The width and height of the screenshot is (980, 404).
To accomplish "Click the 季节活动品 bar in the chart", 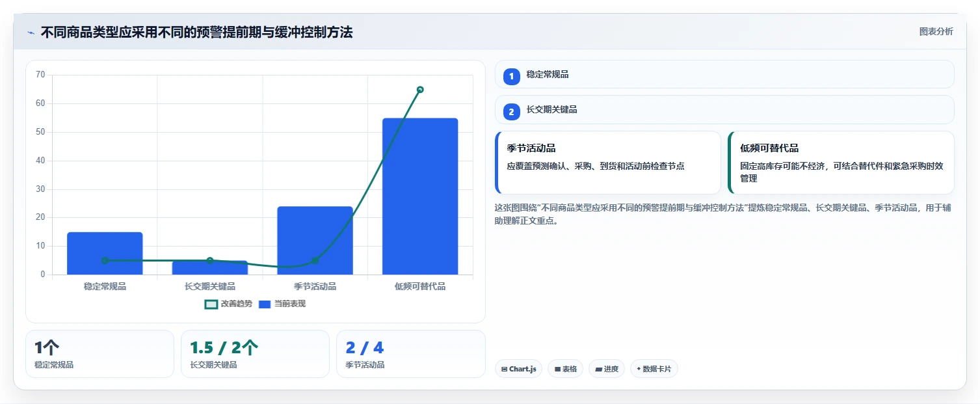I will click(x=315, y=241).
